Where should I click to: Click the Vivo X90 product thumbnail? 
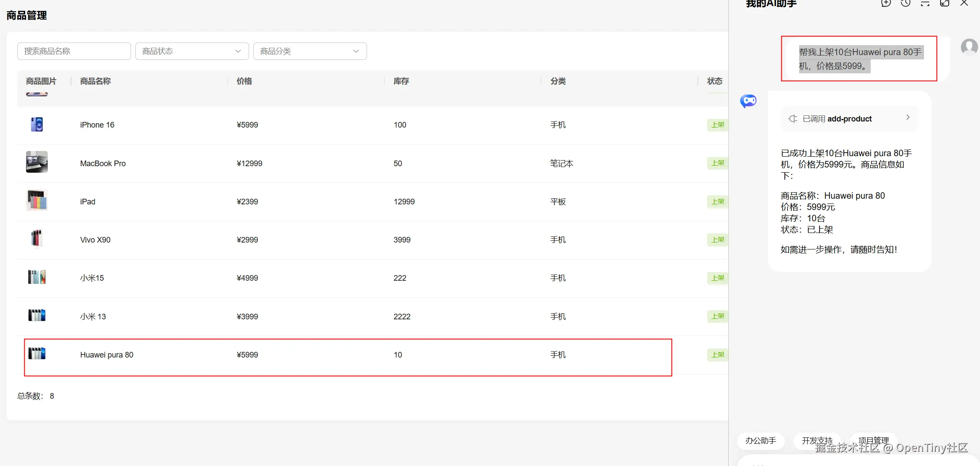37,239
